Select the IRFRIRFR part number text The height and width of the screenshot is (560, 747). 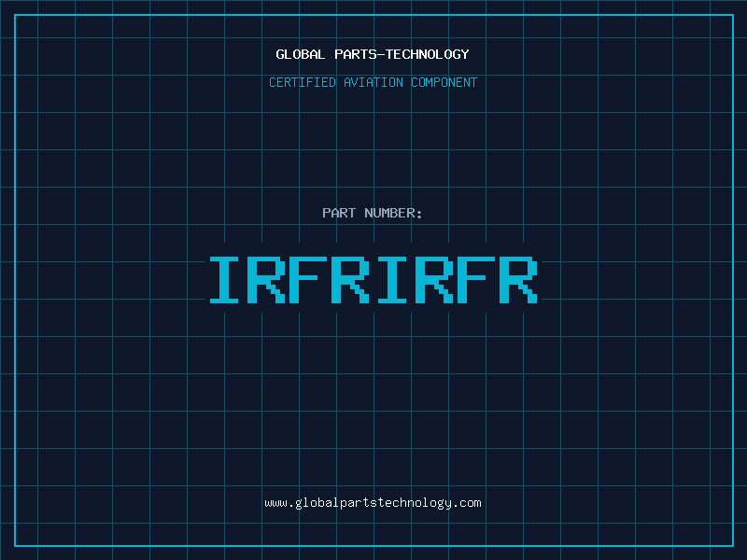(x=373, y=279)
